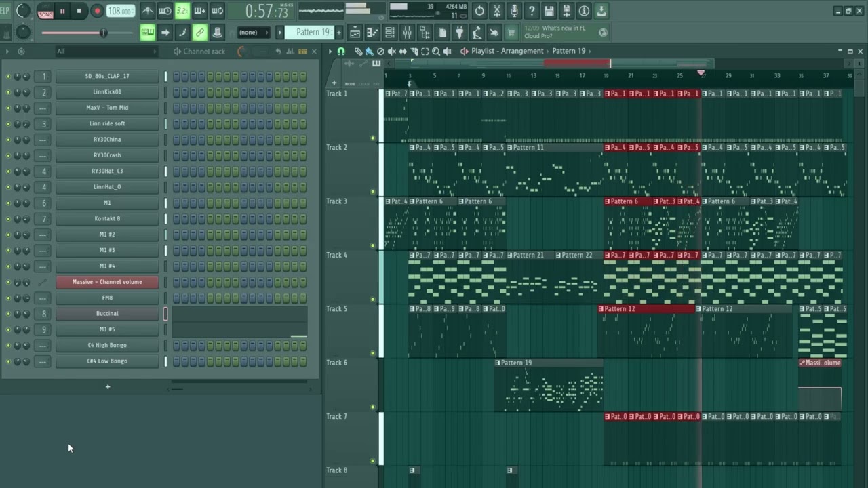Open the plugin picker plug icon
The width and height of the screenshot is (868, 488).
pyautogui.click(x=460, y=33)
